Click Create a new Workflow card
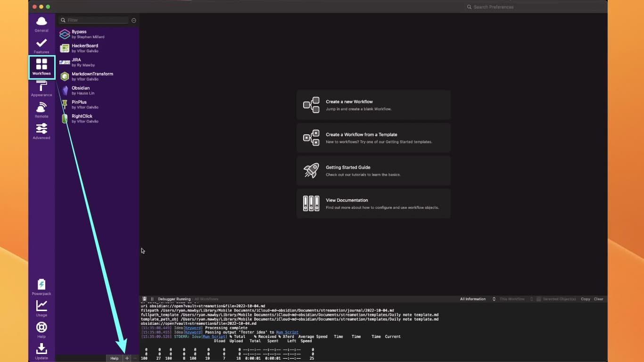Viewport: 644px width, 362px height. coord(373,105)
